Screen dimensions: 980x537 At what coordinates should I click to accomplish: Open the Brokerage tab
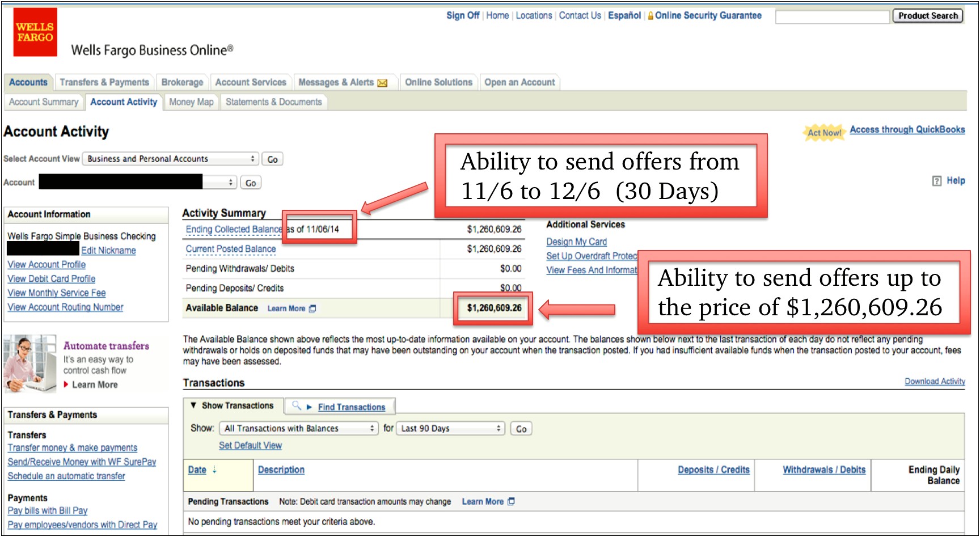[182, 82]
